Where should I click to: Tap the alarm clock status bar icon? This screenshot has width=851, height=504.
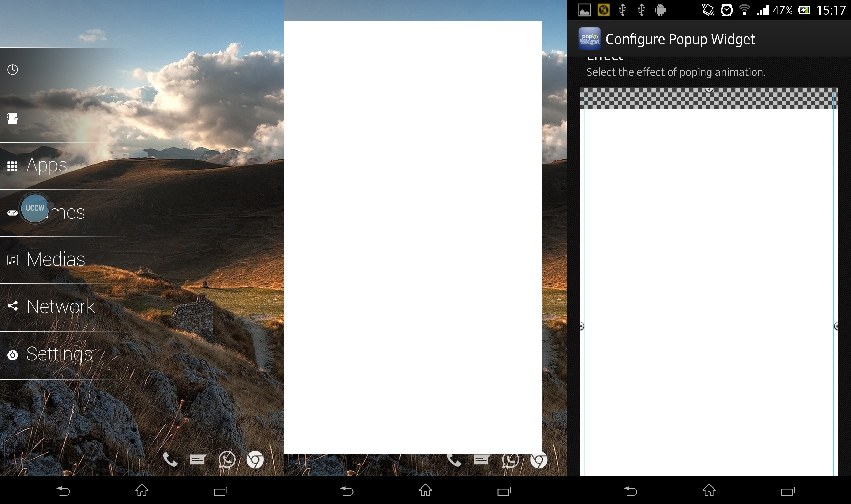point(727,10)
